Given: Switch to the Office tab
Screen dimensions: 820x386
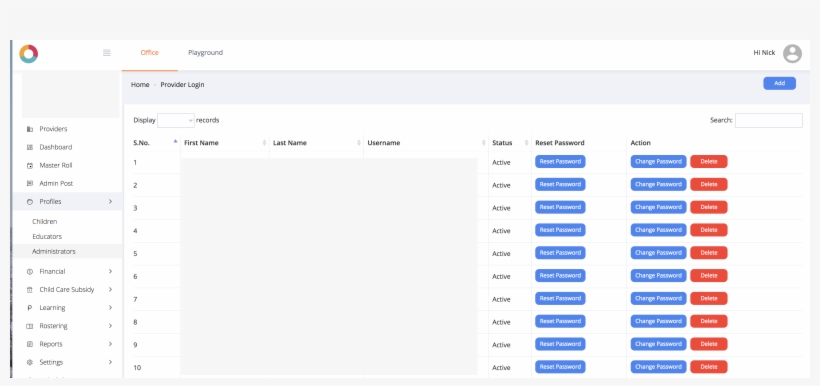Looking at the screenshot, I should 150,53.
